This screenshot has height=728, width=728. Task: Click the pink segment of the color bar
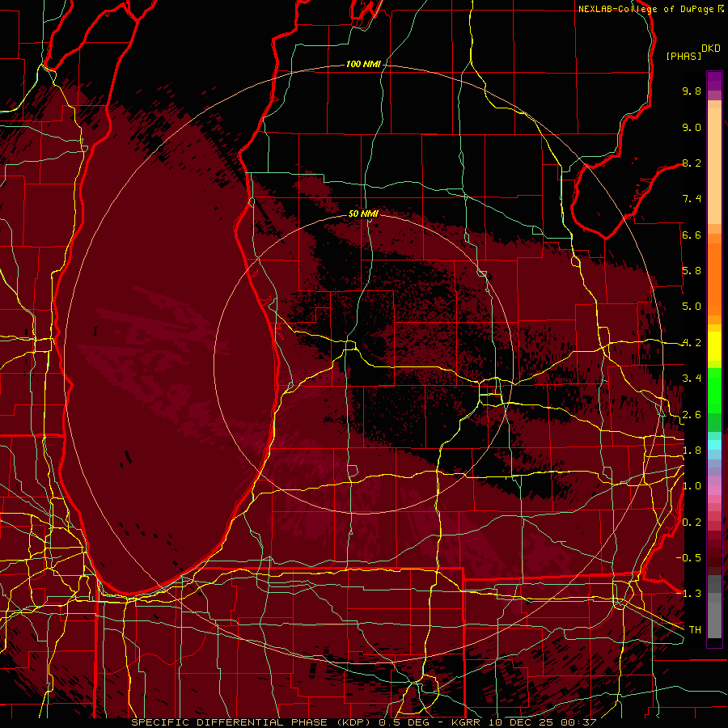coord(714,490)
